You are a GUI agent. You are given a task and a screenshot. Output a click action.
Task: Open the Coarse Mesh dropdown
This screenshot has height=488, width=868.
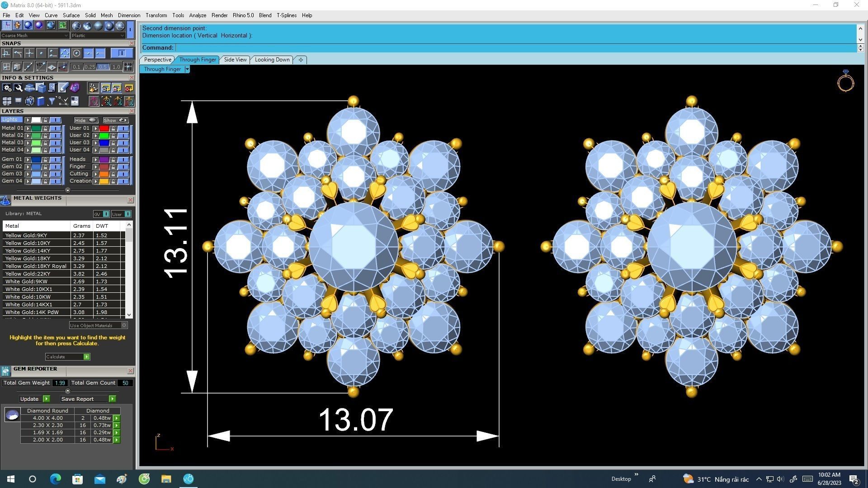click(35, 35)
